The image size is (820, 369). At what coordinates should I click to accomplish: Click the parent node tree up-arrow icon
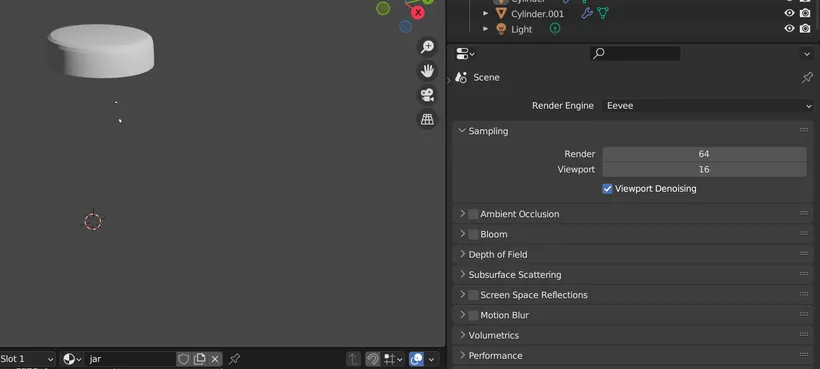click(x=354, y=359)
